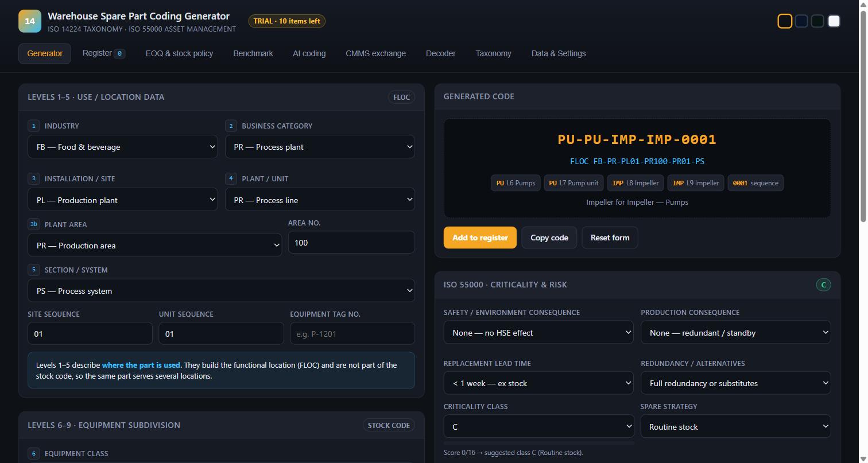Image resolution: width=868 pixels, height=463 pixels.
Task: Go to the Data & Settings tab
Action: coord(559,53)
